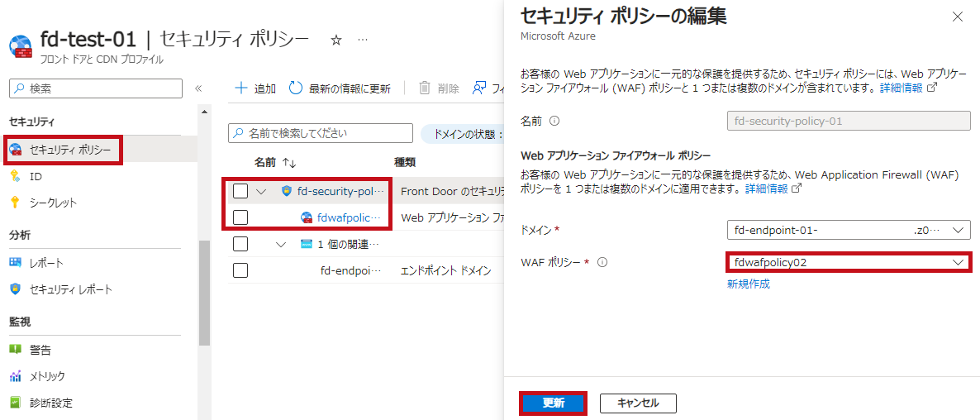This screenshot has width=980, height=420.
Task: Click the trash icon for 削除
Action: tap(425, 88)
